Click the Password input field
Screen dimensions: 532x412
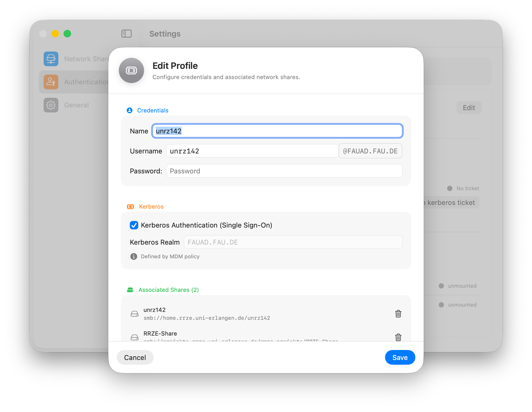tap(284, 171)
